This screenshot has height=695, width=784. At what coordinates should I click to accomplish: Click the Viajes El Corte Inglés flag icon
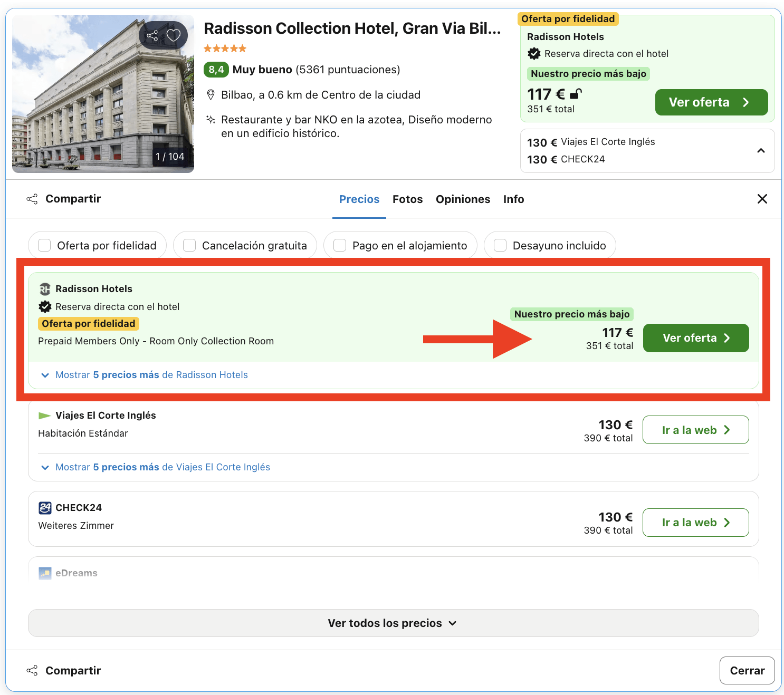45,416
